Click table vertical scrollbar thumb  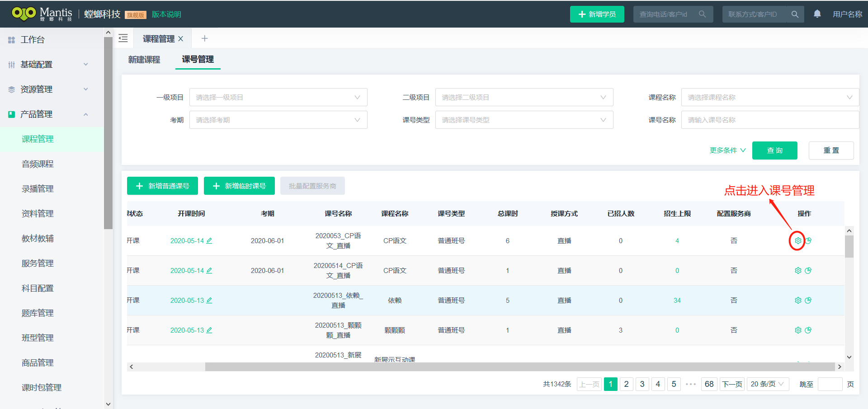pyautogui.click(x=849, y=246)
